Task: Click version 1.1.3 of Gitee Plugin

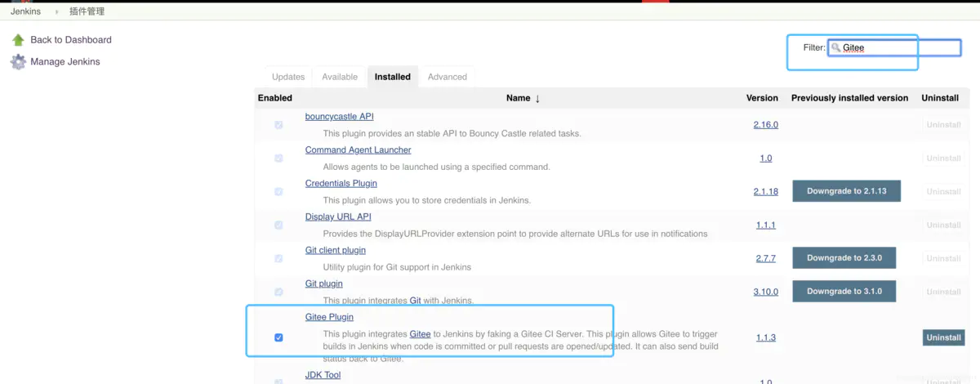Action: 766,337
